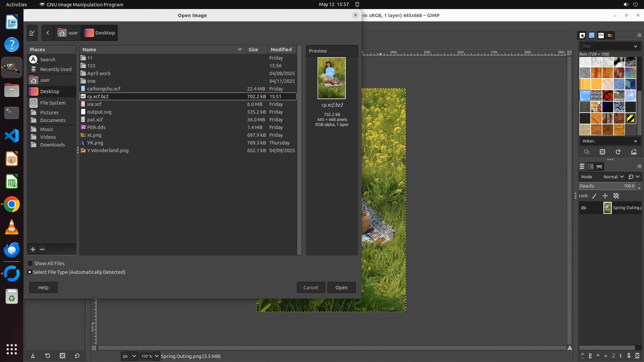644x362 pixels.
Task: Open the layer Mode Normal dropdown
Action: point(613,177)
